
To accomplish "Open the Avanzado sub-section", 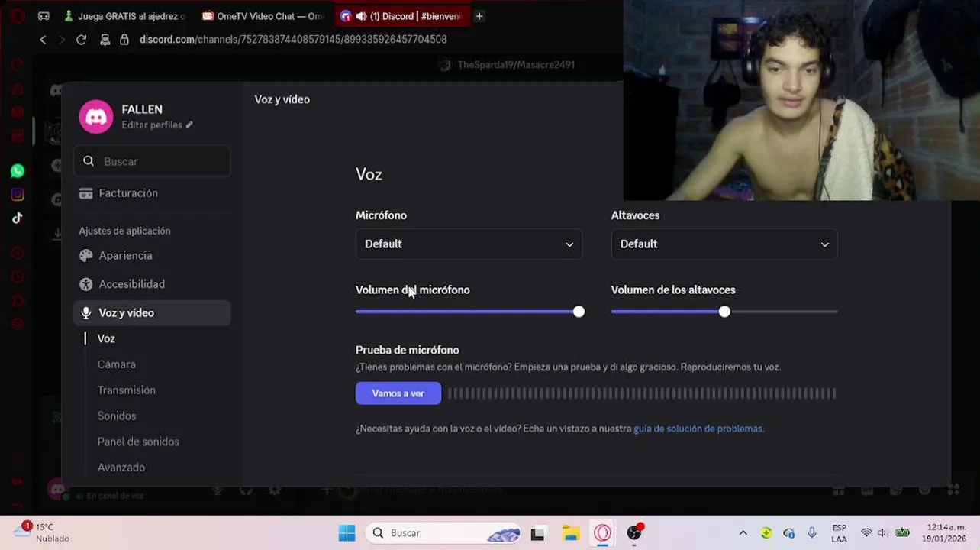I will pos(121,467).
